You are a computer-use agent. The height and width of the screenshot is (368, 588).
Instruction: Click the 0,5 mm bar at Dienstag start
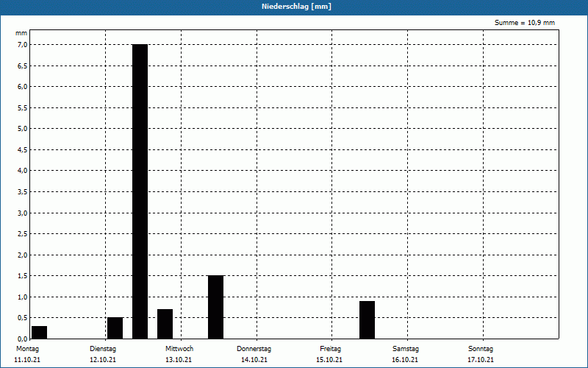click(115, 328)
